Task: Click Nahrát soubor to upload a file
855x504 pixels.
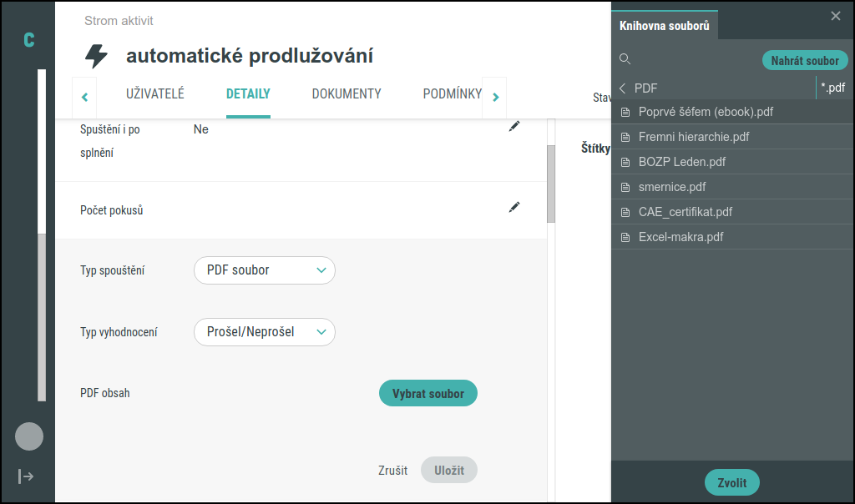Action: (804, 59)
